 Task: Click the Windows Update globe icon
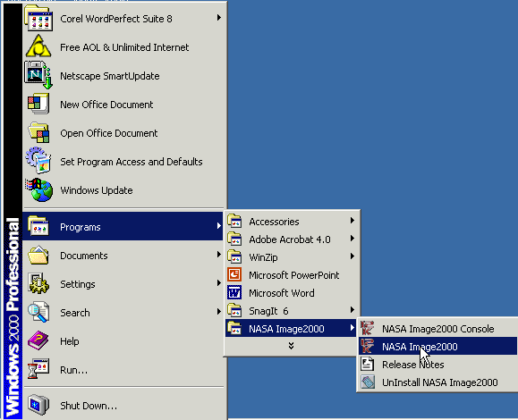click(x=38, y=189)
